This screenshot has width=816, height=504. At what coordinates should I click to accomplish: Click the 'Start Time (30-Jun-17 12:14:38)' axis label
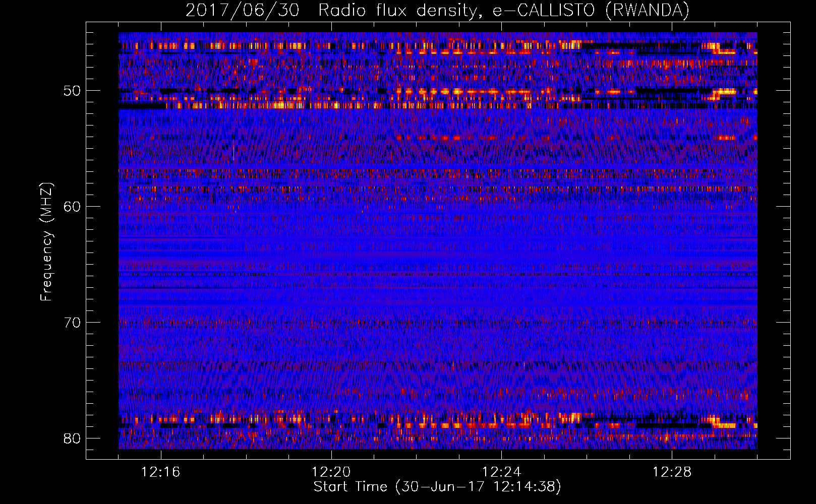click(x=437, y=487)
